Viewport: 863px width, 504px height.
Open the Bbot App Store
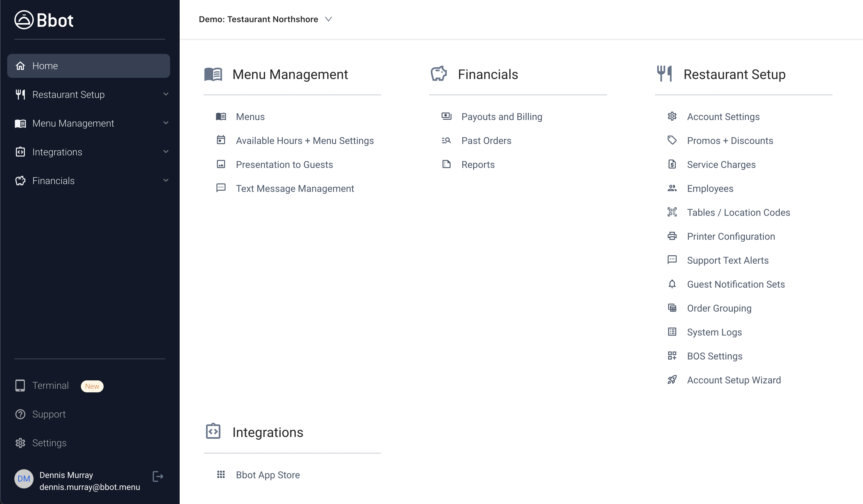click(267, 475)
